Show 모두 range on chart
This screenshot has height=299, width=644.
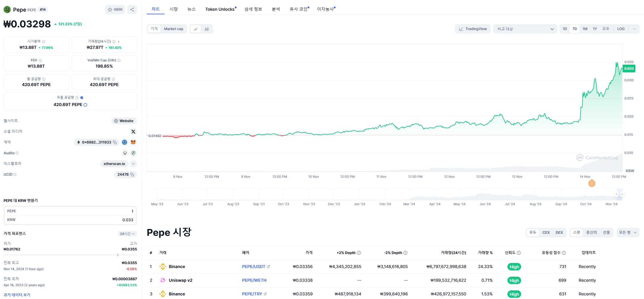coord(606,29)
